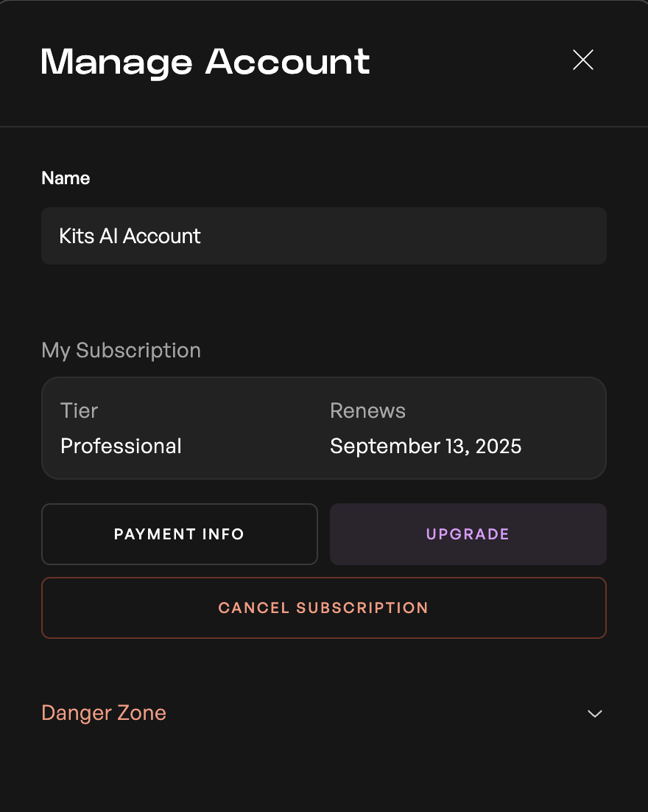Click the word 'Subscription' in My Subscription heading
This screenshot has width=648, height=812.
pyautogui.click(x=138, y=350)
